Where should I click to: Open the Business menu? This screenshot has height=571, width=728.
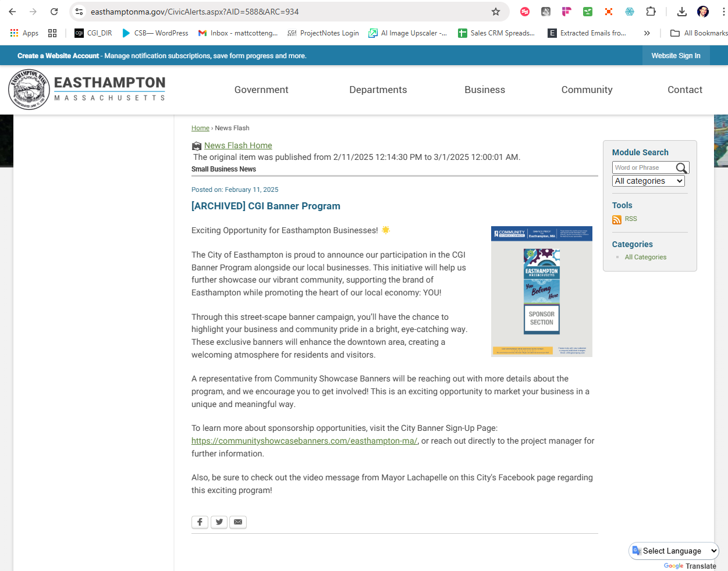[x=485, y=90]
